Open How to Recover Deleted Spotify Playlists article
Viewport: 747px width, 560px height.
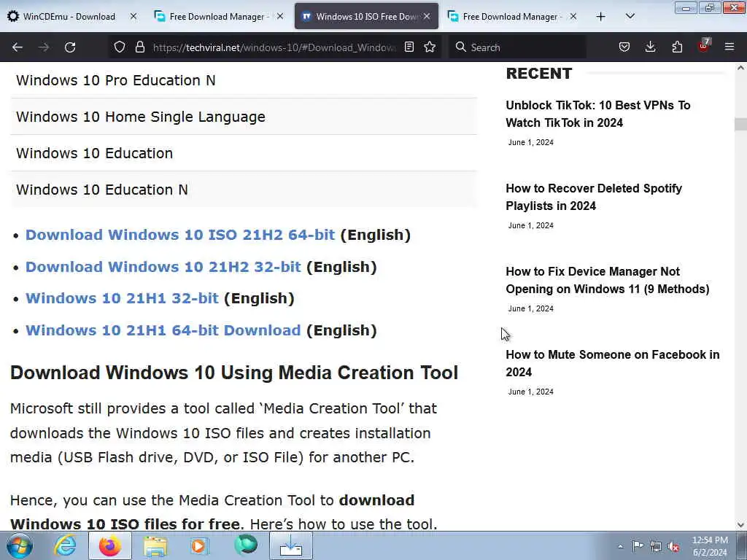[x=594, y=197]
